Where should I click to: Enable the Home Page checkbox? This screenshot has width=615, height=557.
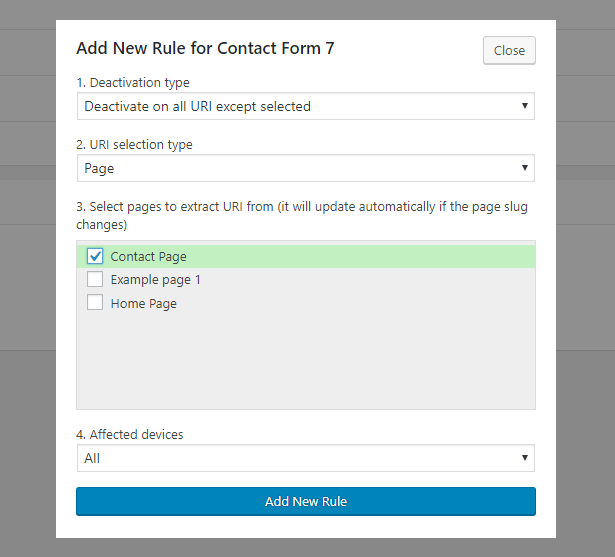click(x=95, y=303)
